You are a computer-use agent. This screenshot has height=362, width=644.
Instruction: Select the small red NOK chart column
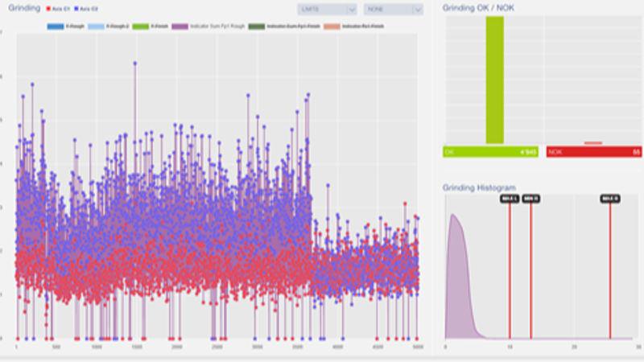[x=593, y=143]
